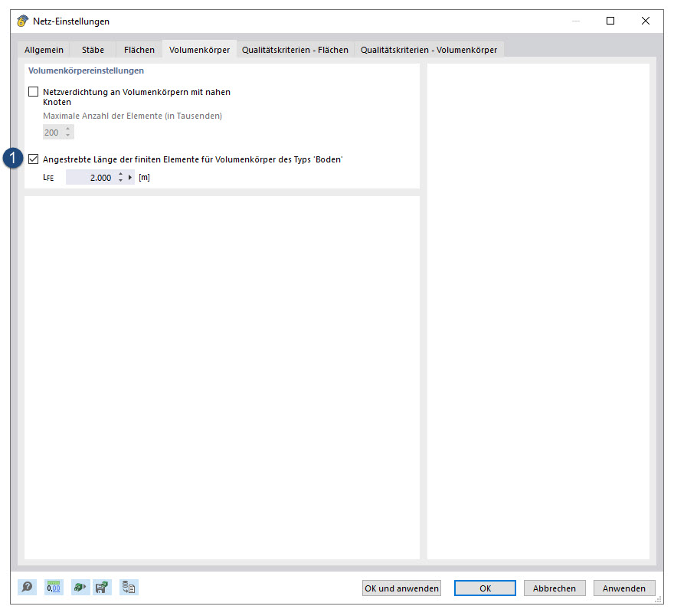Switch to the Stäbe tab
Viewport: 674px width, 616px height.
93,50
